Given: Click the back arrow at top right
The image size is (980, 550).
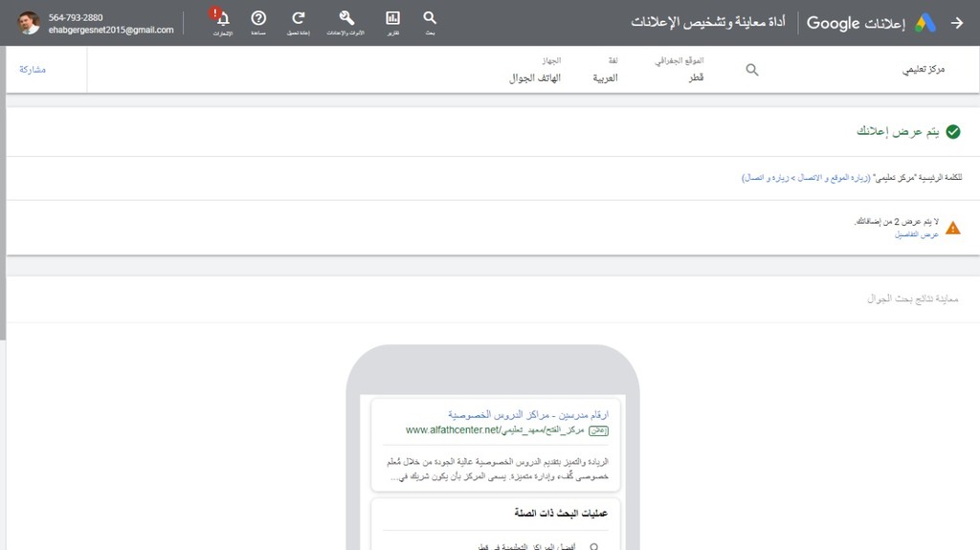Looking at the screenshot, I should [957, 23].
